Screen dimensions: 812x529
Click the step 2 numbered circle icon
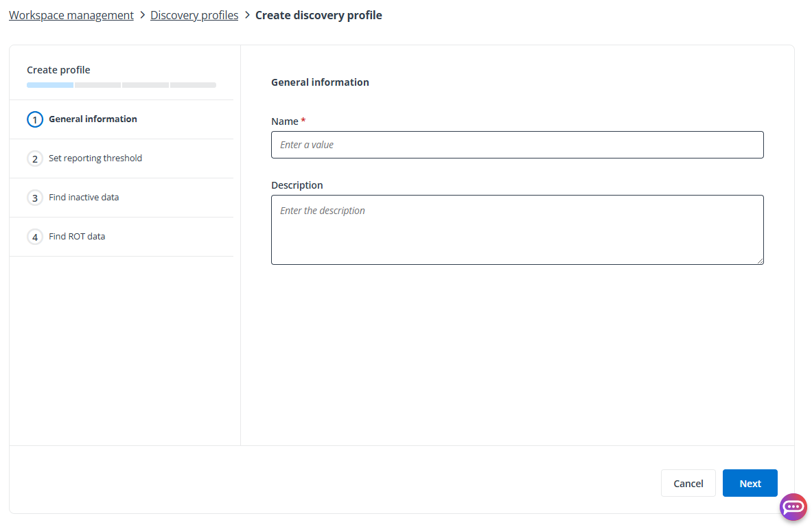click(35, 158)
